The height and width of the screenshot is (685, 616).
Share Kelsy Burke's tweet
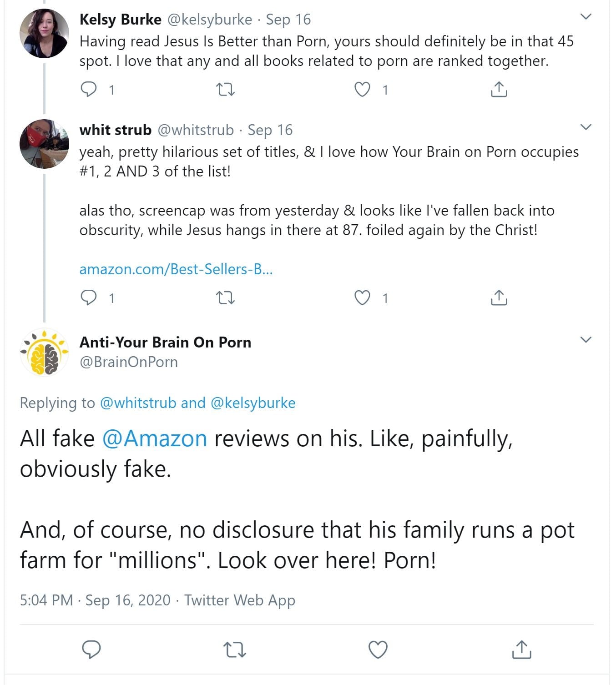(x=499, y=89)
